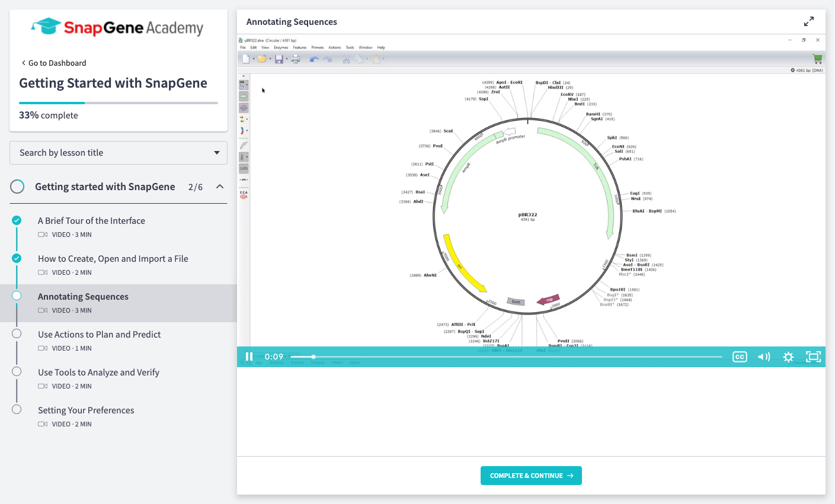
Task: Save pBR322.dna with the Save disk icon
Action: click(x=279, y=59)
